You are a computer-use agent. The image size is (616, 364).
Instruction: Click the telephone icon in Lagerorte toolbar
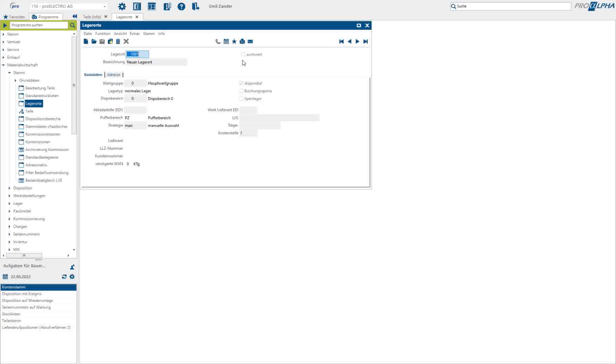point(218,41)
